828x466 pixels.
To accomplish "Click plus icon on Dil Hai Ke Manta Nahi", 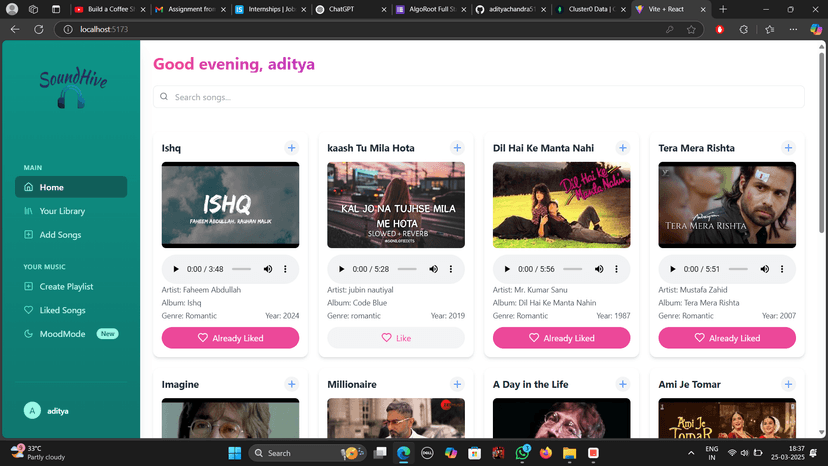I will 623,148.
